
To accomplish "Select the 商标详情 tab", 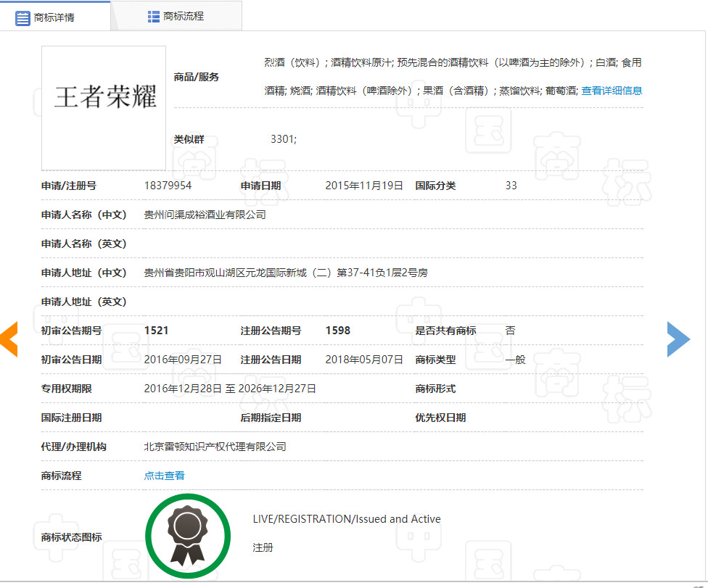I will (x=54, y=17).
